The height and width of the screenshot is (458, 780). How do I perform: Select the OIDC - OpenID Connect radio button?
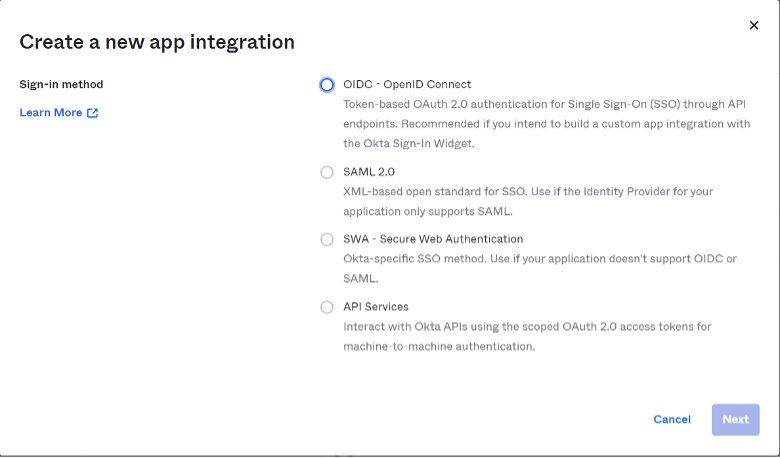[327, 85]
